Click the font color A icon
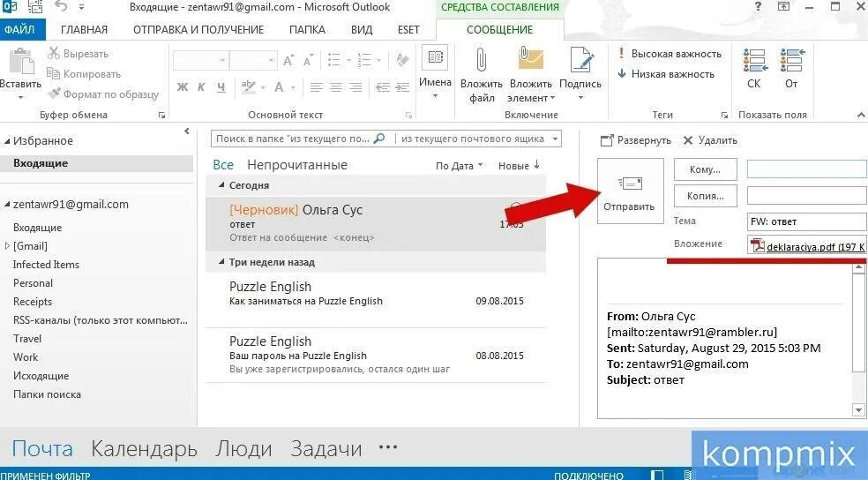Viewport: 868px width, 480px height. coord(280,87)
